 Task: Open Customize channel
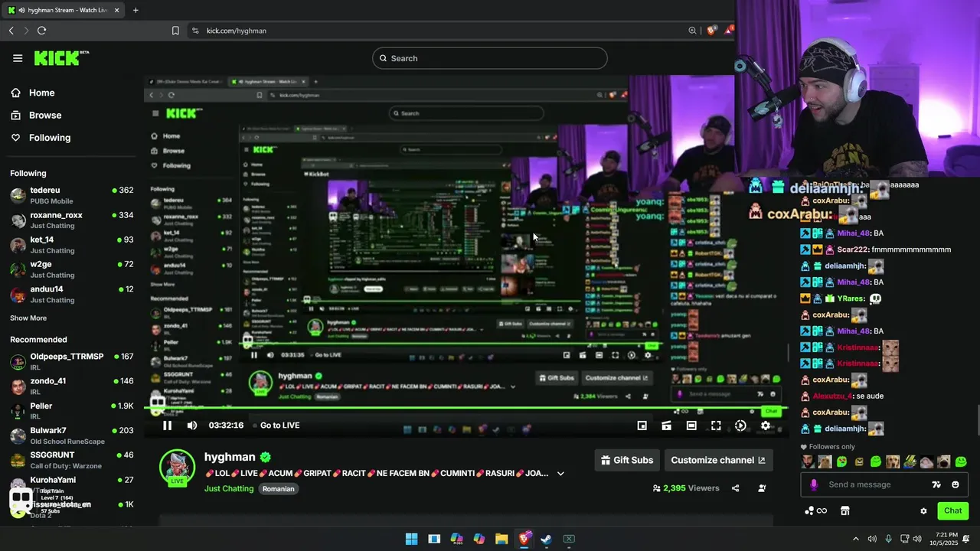[718, 460]
